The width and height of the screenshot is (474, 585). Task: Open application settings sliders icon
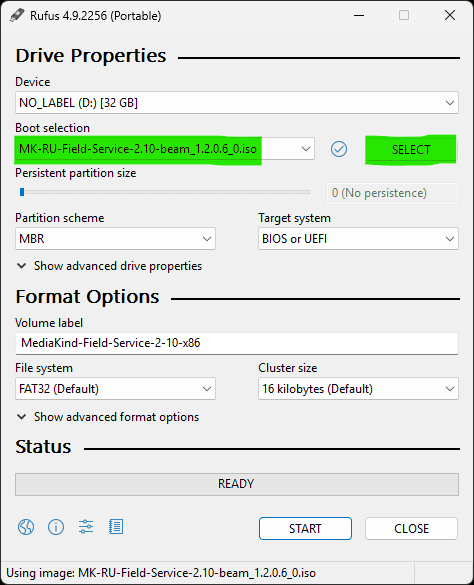click(x=86, y=527)
